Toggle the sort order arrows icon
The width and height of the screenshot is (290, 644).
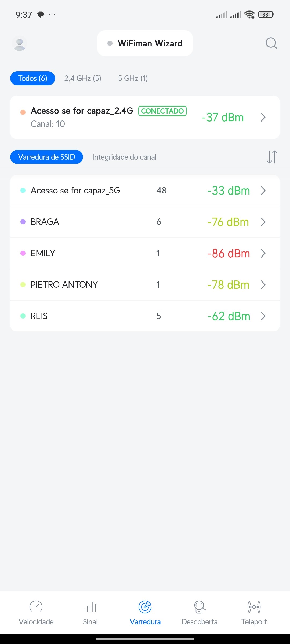(272, 157)
